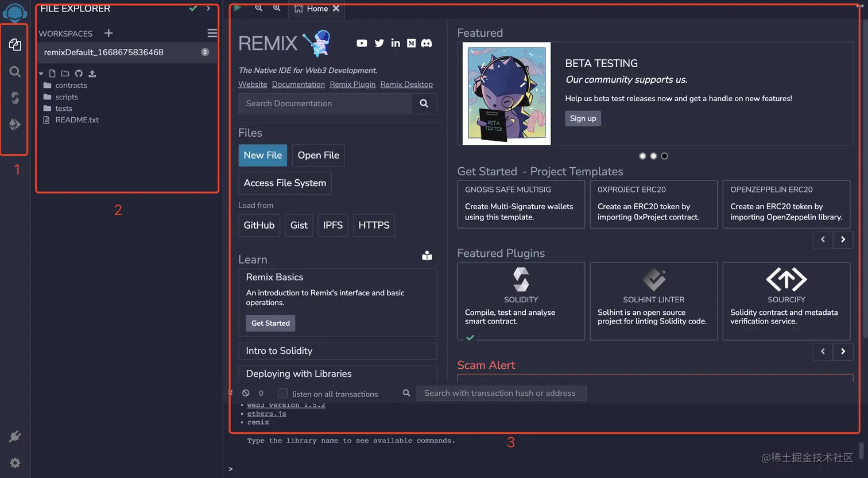Click the New File button
Viewport: 868px width, 478px height.
pos(263,155)
